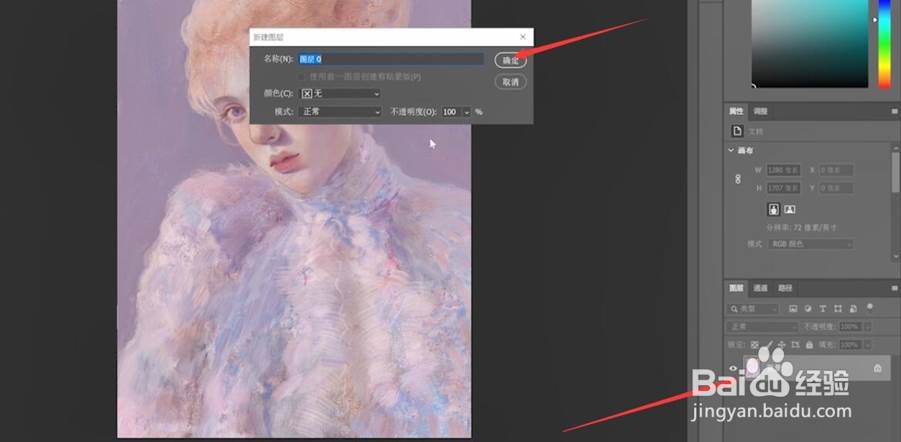Expand the dialog opacity slider arrow
Viewport: 901px width, 442px height.
tap(467, 112)
